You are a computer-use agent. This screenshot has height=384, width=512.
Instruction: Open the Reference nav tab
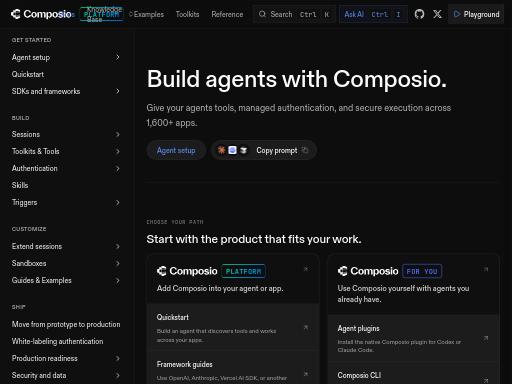[x=227, y=14]
